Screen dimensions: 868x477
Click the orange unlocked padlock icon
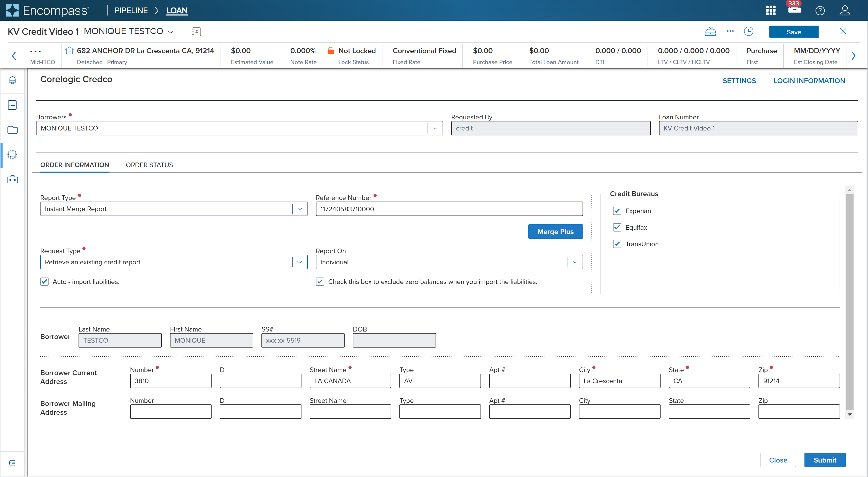[x=331, y=51]
